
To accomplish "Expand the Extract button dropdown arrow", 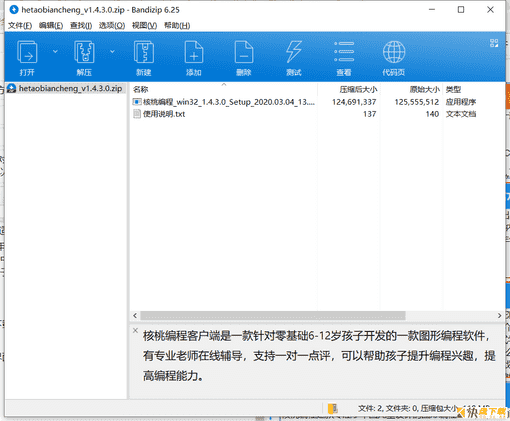I will pos(112,52).
